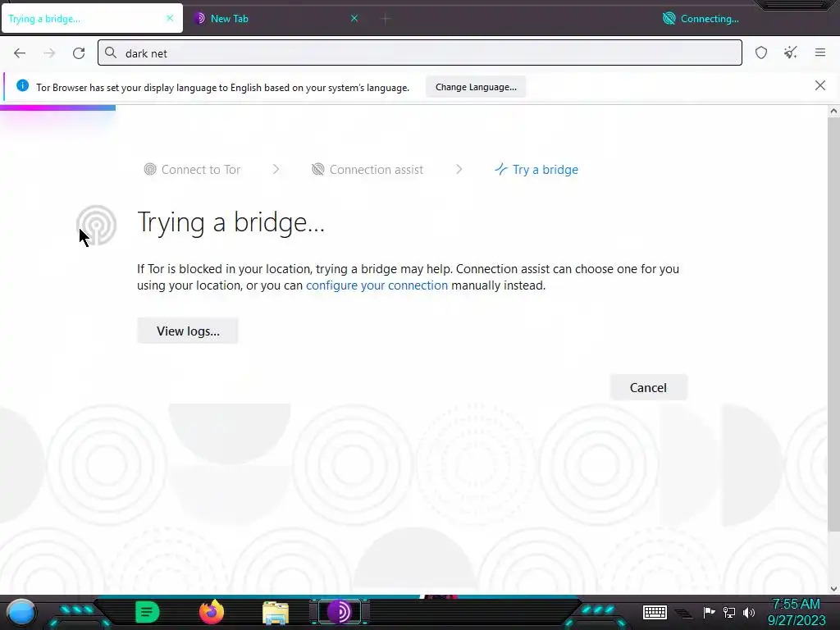Click the search magnifier in URL bar

click(111, 52)
